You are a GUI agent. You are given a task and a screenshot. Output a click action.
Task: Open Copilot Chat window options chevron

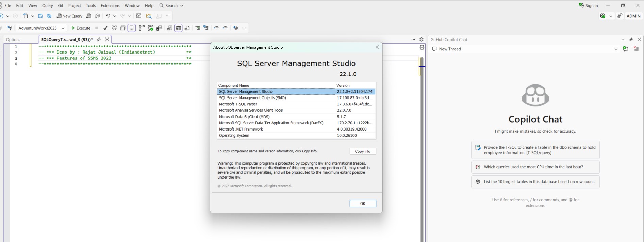point(623,40)
